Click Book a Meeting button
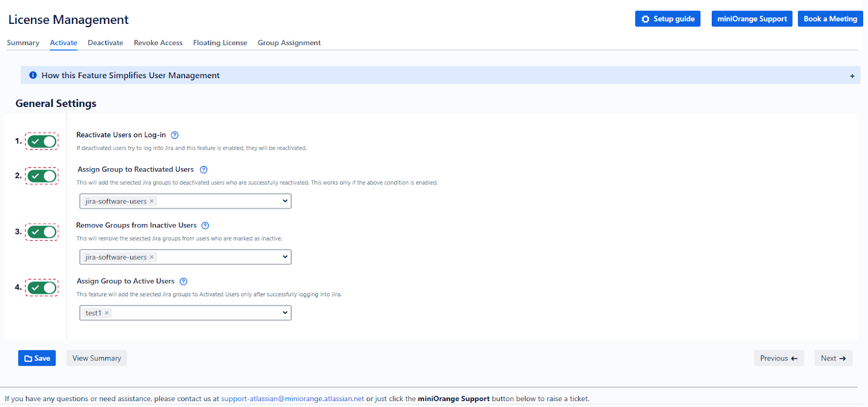Screen dimensions: 868x407 (x=831, y=19)
